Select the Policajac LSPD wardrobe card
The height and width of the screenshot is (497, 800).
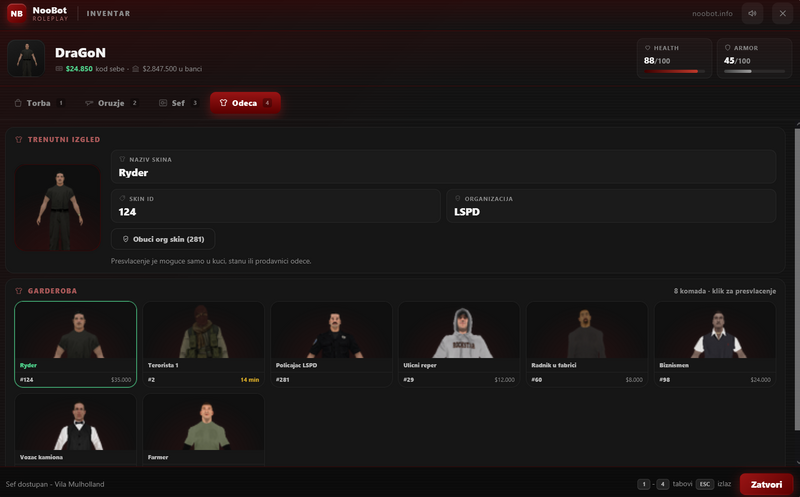(331, 344)
